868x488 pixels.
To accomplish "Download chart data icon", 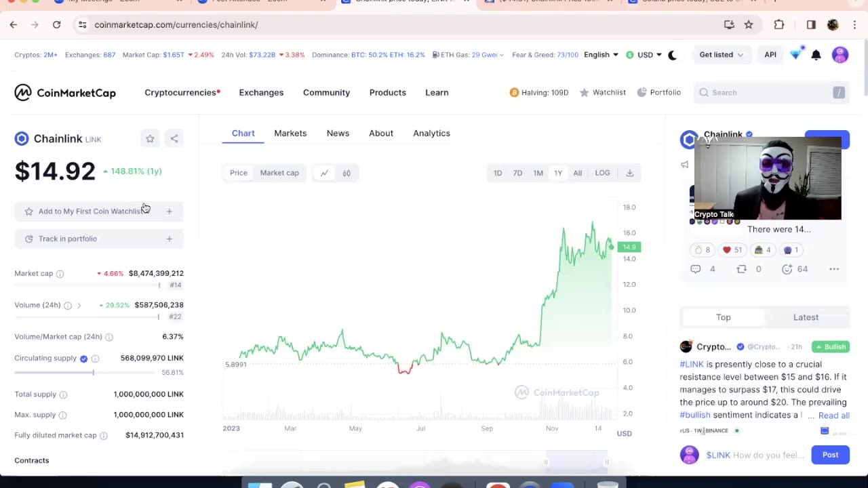I will click(x=629, y=173).
